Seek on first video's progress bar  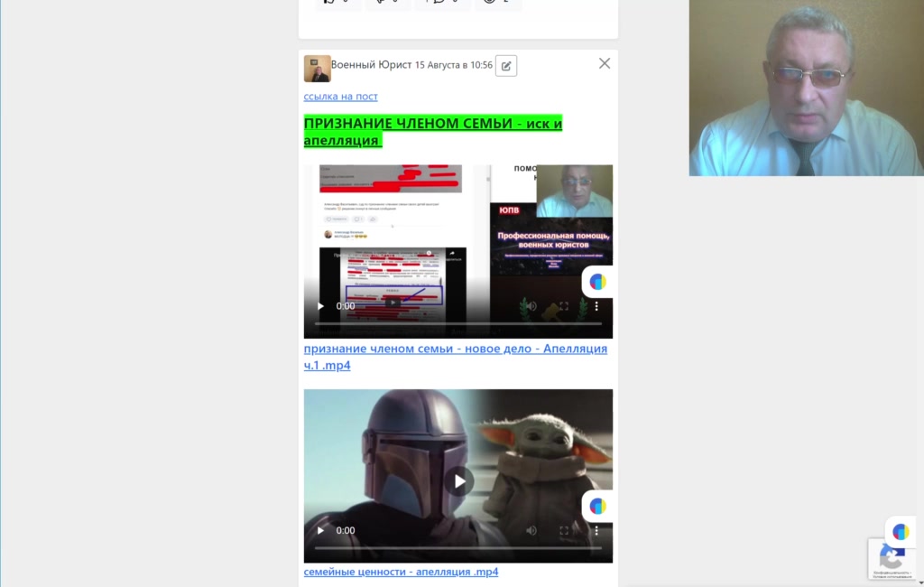coord(457,323)
